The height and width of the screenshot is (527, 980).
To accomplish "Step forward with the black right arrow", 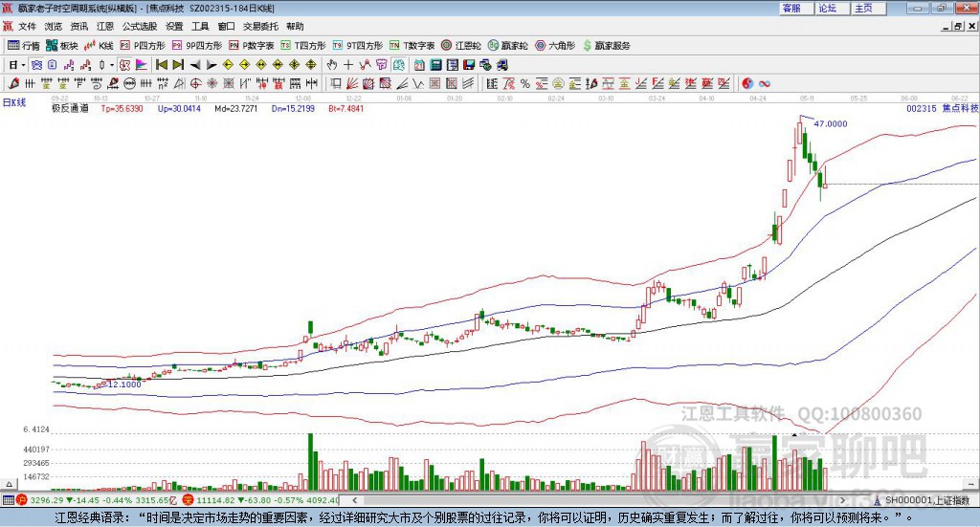I will 212,65.
